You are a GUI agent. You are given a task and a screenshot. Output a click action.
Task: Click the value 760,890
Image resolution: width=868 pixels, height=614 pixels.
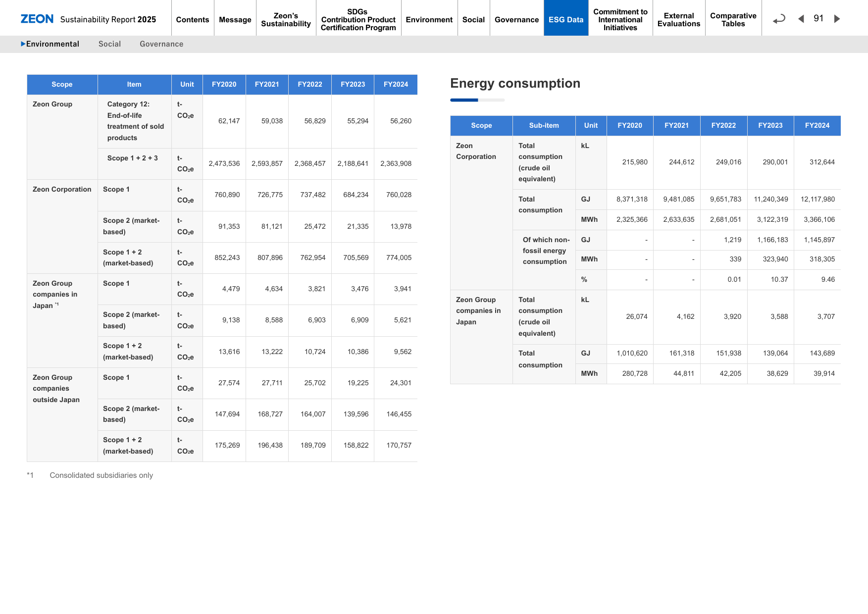(227, 195)
